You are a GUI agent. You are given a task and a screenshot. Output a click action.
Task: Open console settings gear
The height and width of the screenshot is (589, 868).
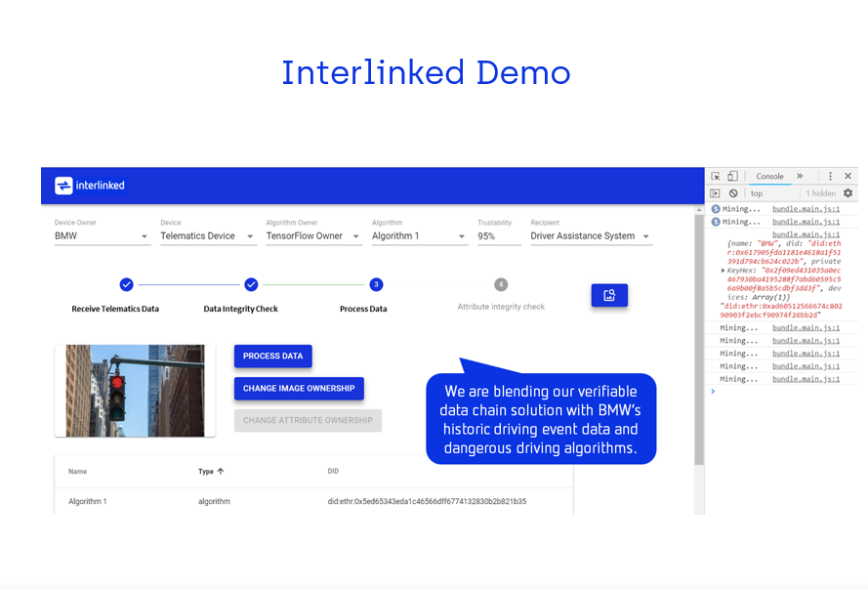(x=847, y=193)
